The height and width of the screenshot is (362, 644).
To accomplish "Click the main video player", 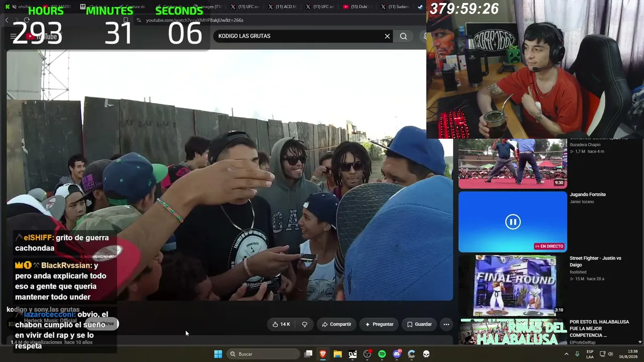I will coord(229,175).
